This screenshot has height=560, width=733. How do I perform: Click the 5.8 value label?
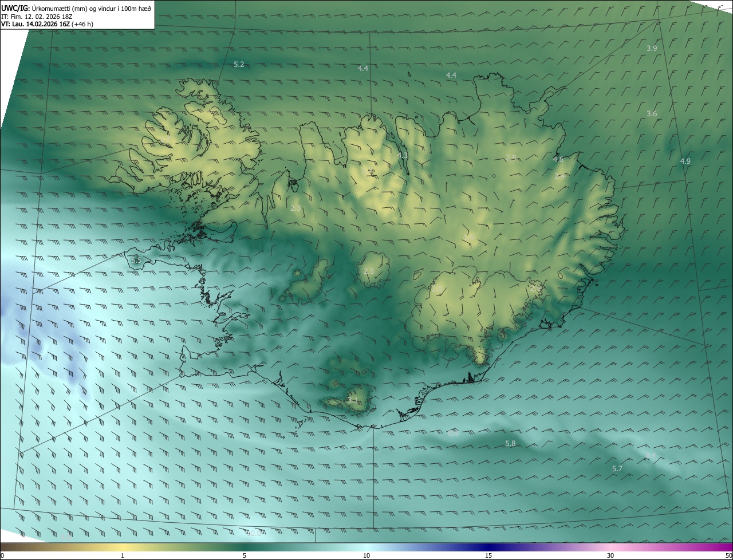pos(510,444)
